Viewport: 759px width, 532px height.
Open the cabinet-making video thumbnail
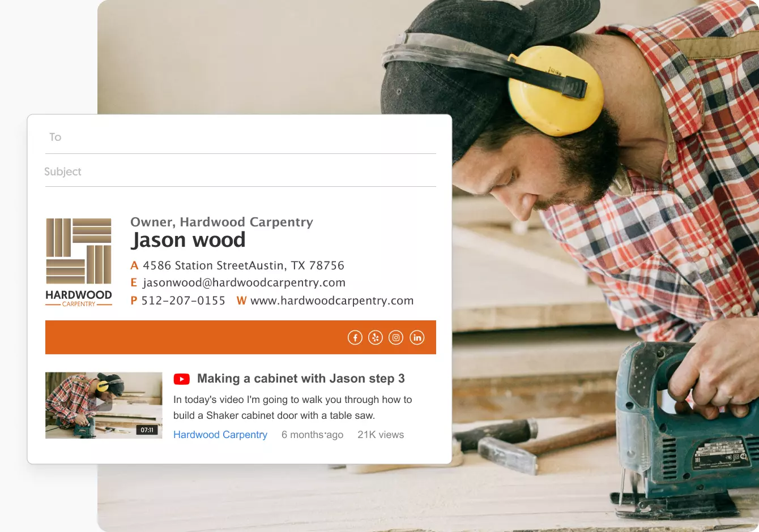click(x=104, y=405)
